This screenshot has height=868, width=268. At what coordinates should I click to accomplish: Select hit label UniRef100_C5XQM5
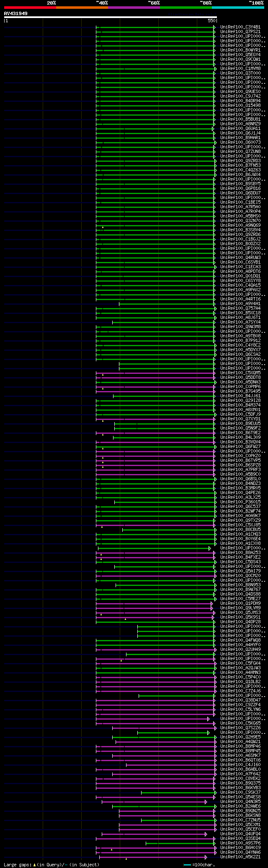coord(240,373)
